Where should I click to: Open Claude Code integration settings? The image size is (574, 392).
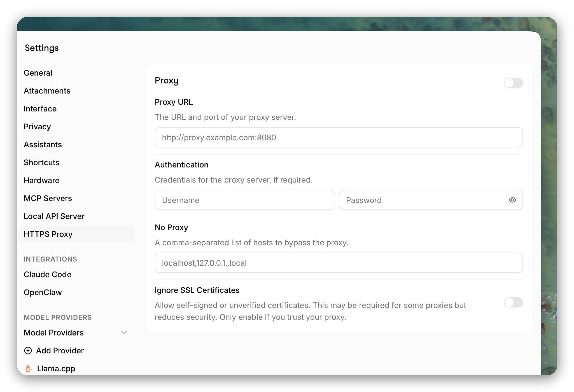point(47,274)
